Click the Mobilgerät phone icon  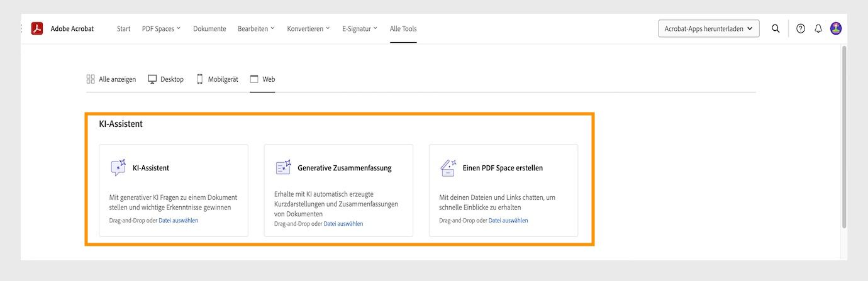point(200,79)
